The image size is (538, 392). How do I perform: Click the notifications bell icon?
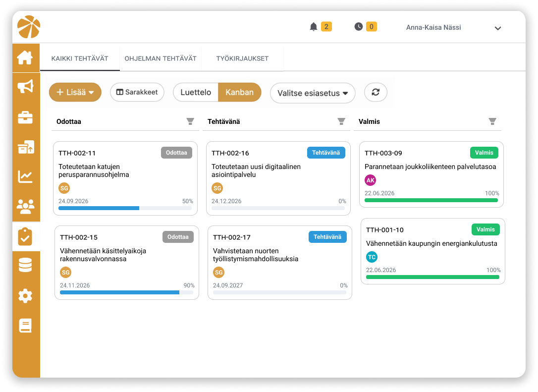(313, 27)
